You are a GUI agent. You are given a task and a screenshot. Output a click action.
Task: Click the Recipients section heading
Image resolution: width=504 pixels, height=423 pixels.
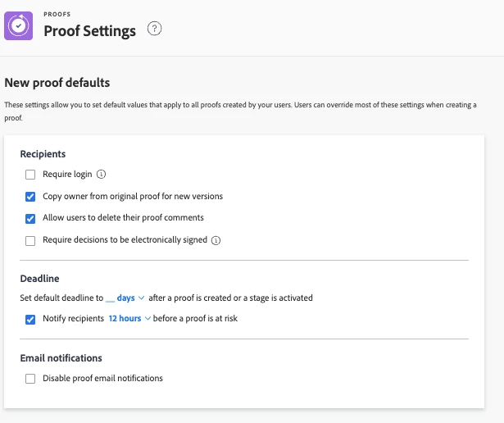pos(43,153)
